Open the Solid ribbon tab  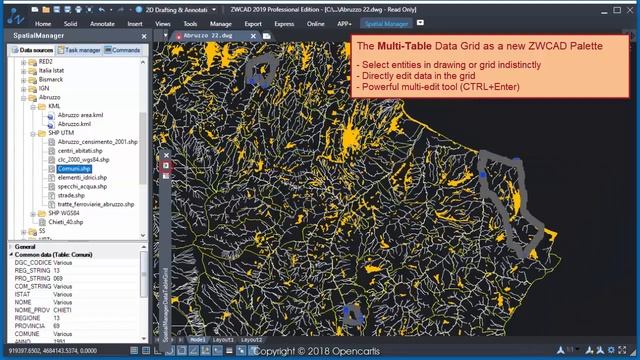pos(70,24)
